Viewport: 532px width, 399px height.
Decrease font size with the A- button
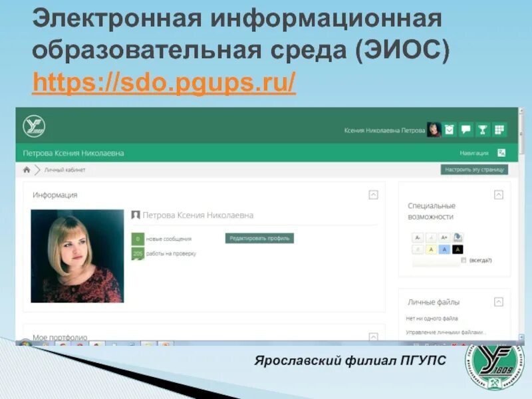click(x=418, y=237)
